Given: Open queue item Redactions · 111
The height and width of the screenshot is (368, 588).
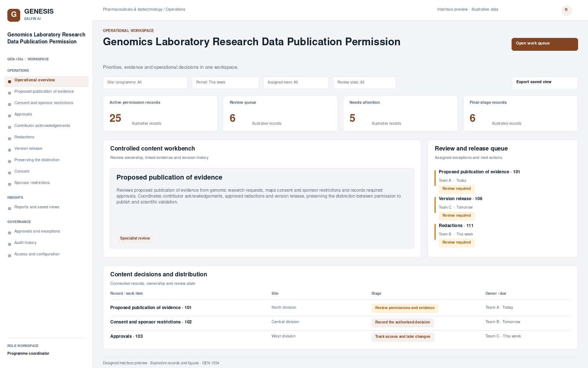Looking at the screenshot, I should click(456, 226).
